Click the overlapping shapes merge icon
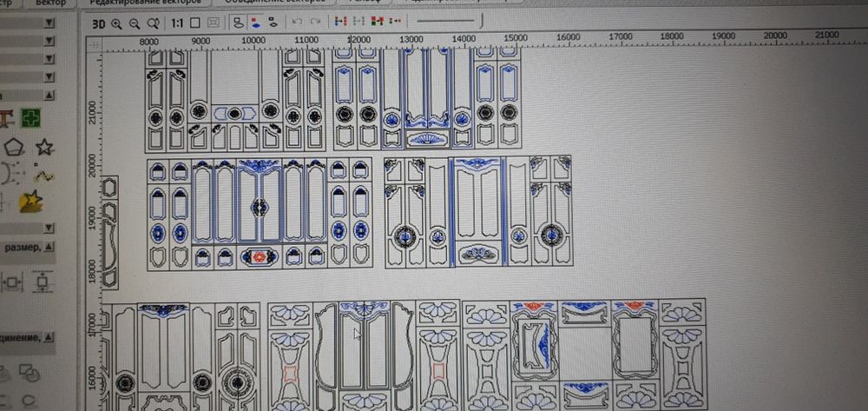This screenshot has width=868, height=411. tap(29, 372)
